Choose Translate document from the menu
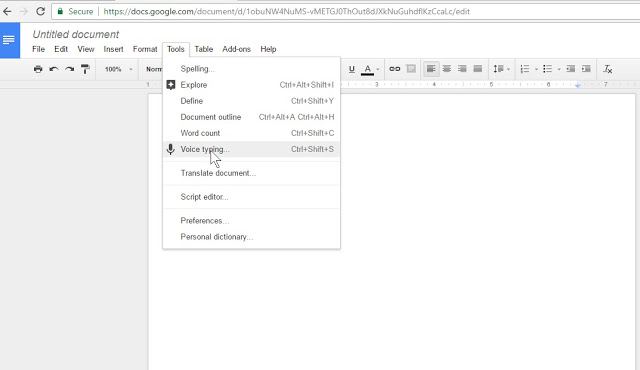Image resolution: width=640 pixels, height=370 pixels. tap(251, 173)
